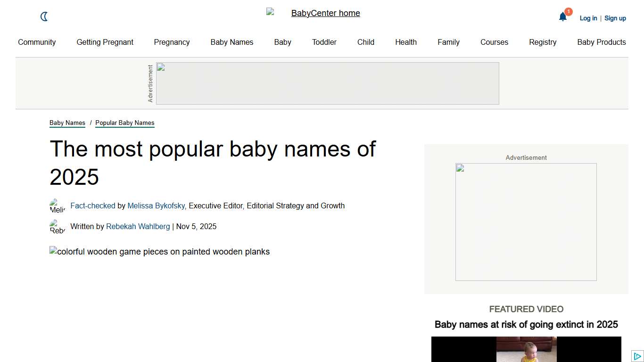Open notifications via the bell icon
This screenshot has width=644, height=362.
[562, 17]
